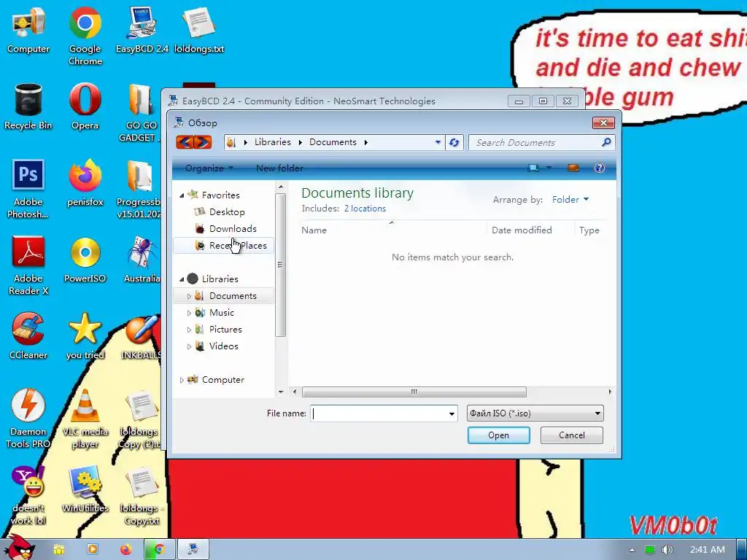Open the address bar previous locations dropdown
Image resolution: width=747 pixels, height=560 pixels.
438,142
